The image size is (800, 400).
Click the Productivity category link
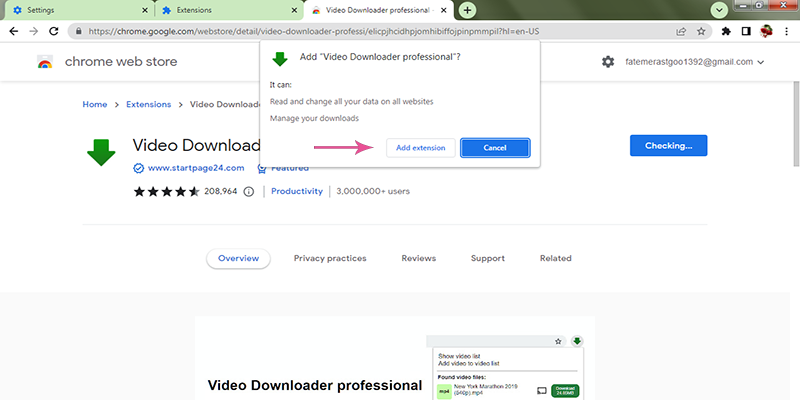coord(297,191)
